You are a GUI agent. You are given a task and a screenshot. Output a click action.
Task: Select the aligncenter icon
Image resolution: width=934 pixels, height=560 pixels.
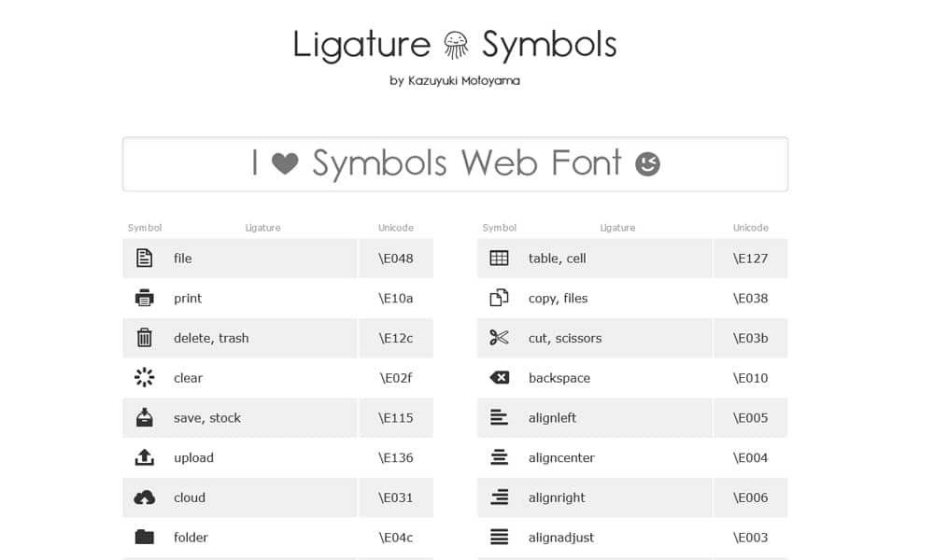pos(499,457)
